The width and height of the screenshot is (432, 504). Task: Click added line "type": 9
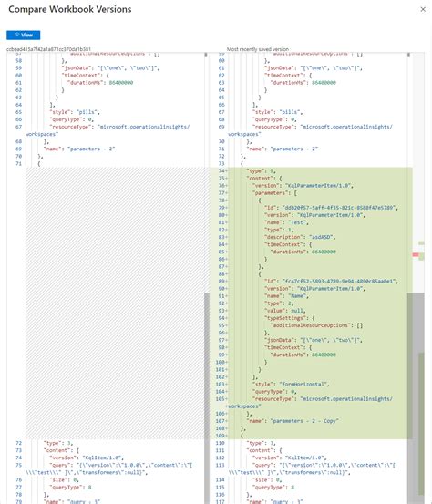261,171
